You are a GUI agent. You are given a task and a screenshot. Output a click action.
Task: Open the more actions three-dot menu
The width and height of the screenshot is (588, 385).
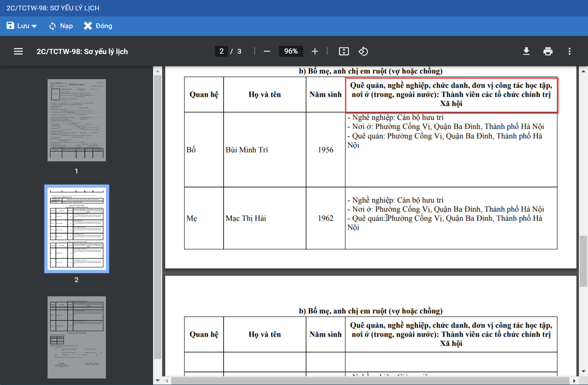569,51
